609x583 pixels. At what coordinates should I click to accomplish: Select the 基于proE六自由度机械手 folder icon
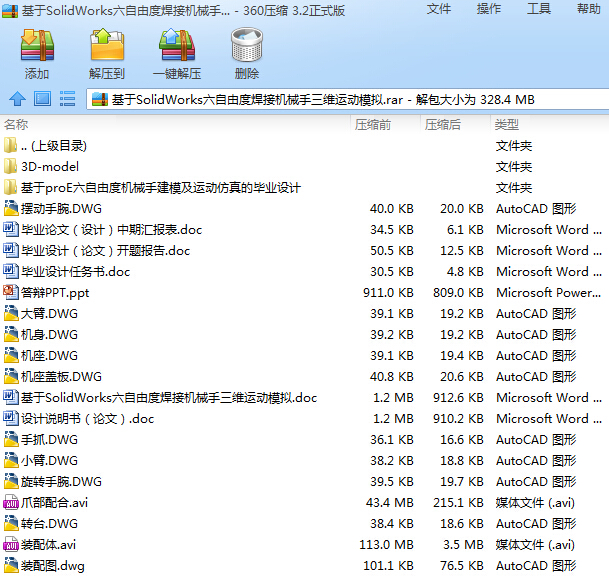click(x=10, y=187)
